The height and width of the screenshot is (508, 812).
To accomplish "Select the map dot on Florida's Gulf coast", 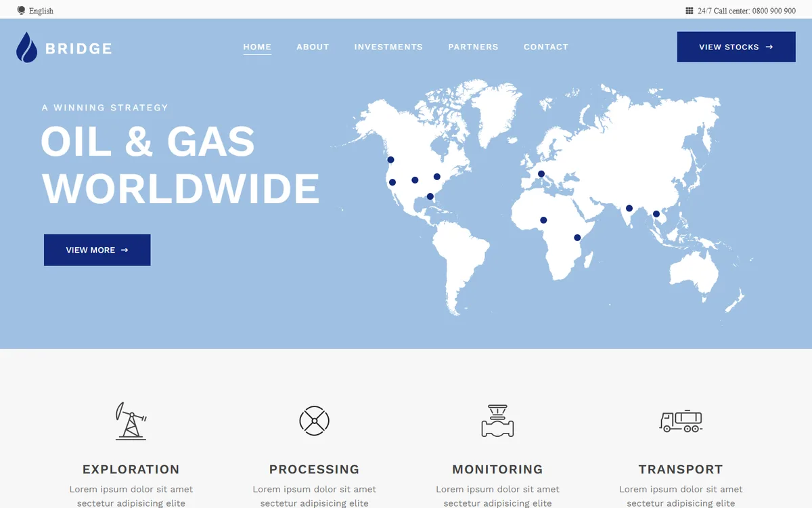I will pos(430,196).
